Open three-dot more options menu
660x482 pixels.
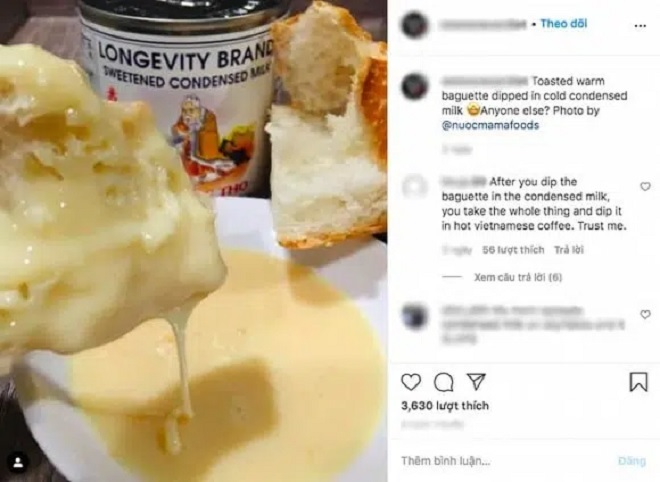click(x=640, y=26)
